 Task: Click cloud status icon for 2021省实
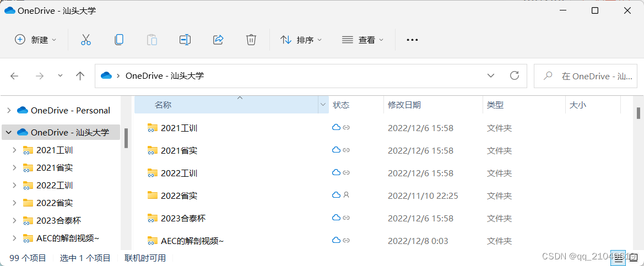336,149
